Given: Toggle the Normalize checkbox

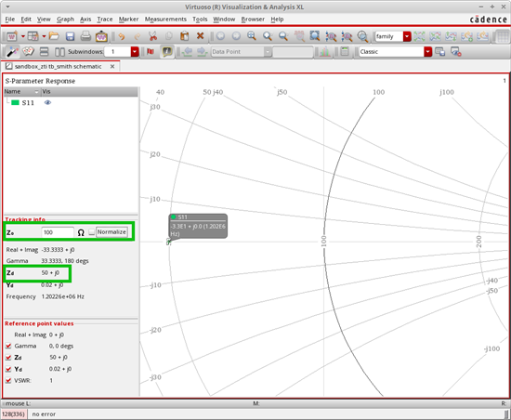Looking at the screenshot, I should [x=92, y=232].
